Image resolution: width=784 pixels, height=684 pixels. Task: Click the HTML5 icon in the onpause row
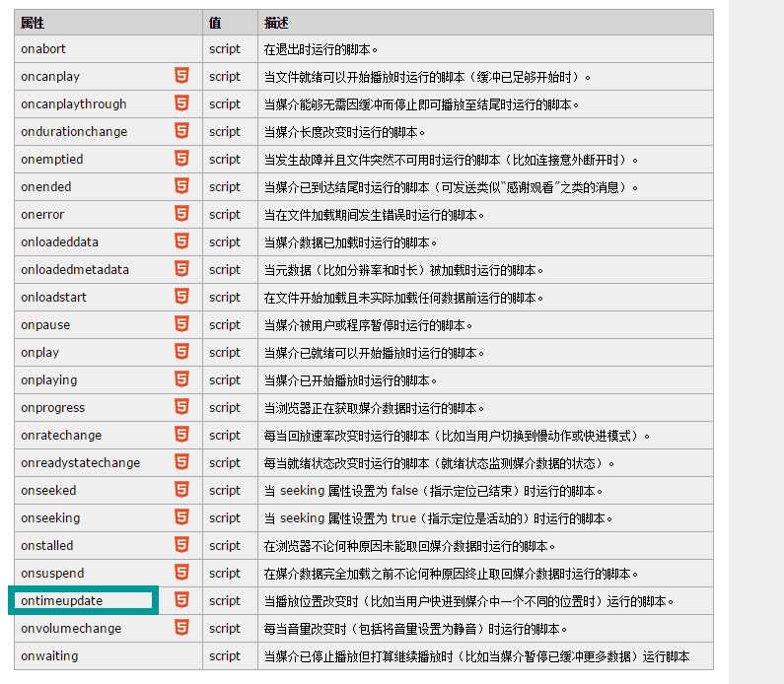pyautogui.click(x=182, y=324)
